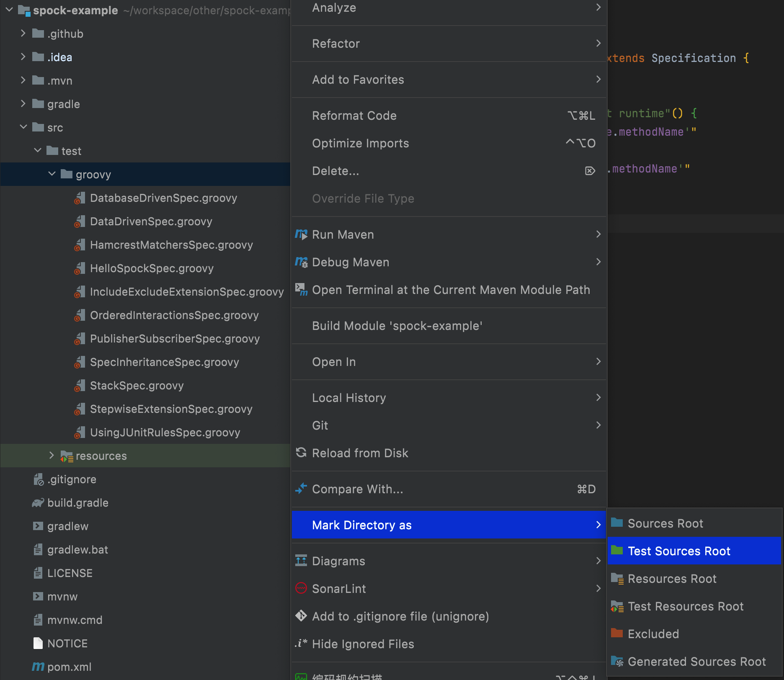
Task: Select UsingJUnitRulesSpec.groovy file
Action: (165, 433)
